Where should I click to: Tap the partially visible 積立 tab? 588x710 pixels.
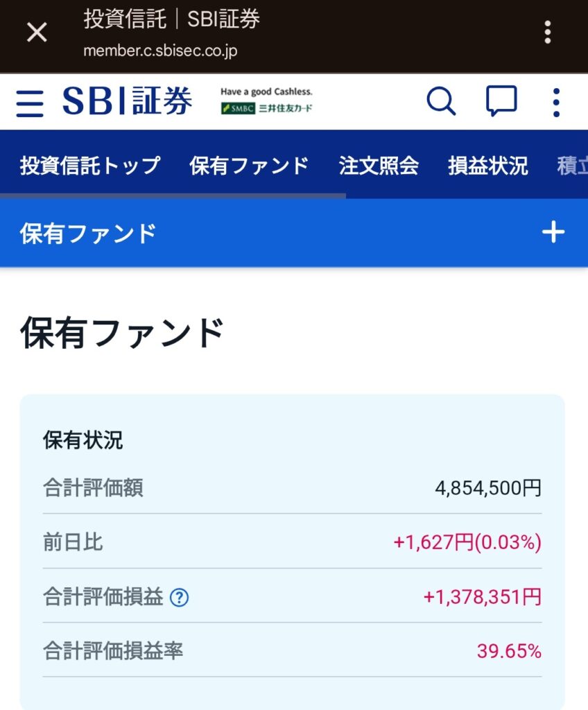(x=573, y=166)
